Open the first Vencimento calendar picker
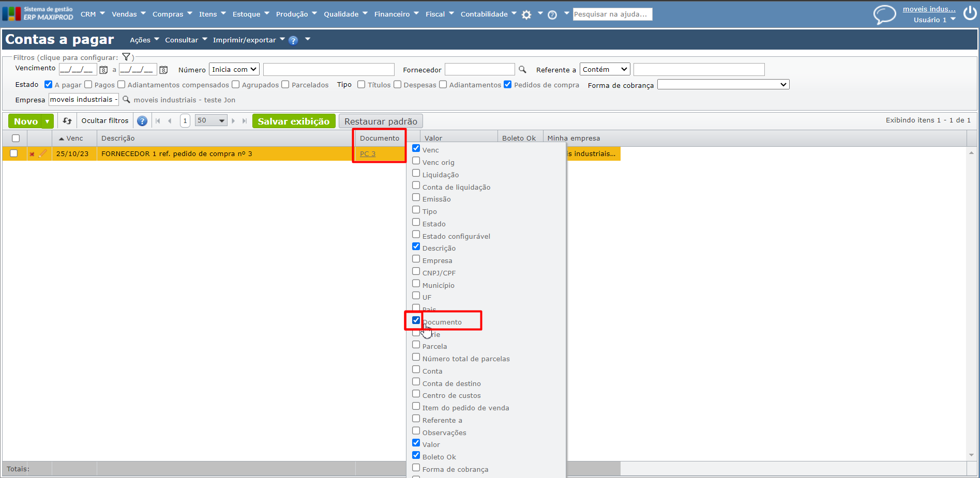Image resolution: width=980 pixels, height=478 pixels. pos(103,70)
